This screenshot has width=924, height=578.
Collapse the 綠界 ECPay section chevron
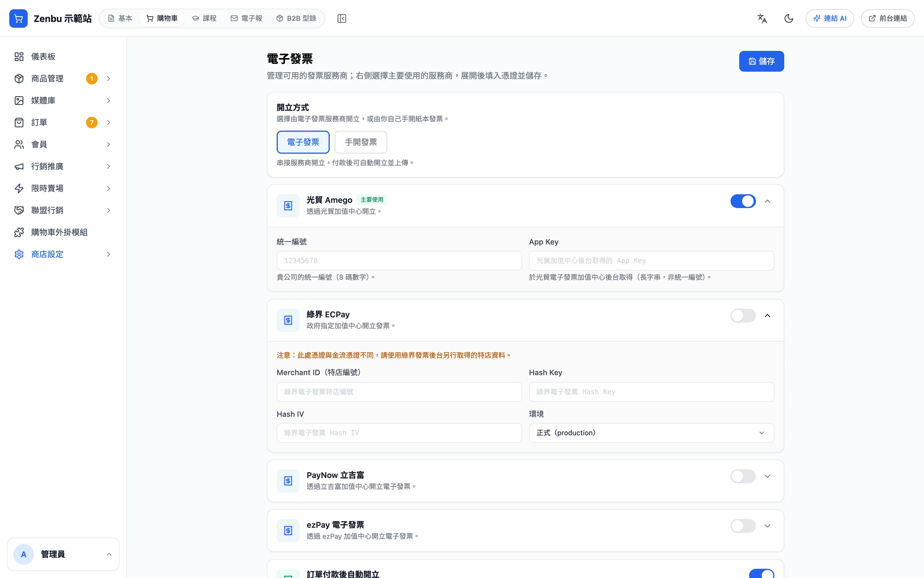coord(767,316)
